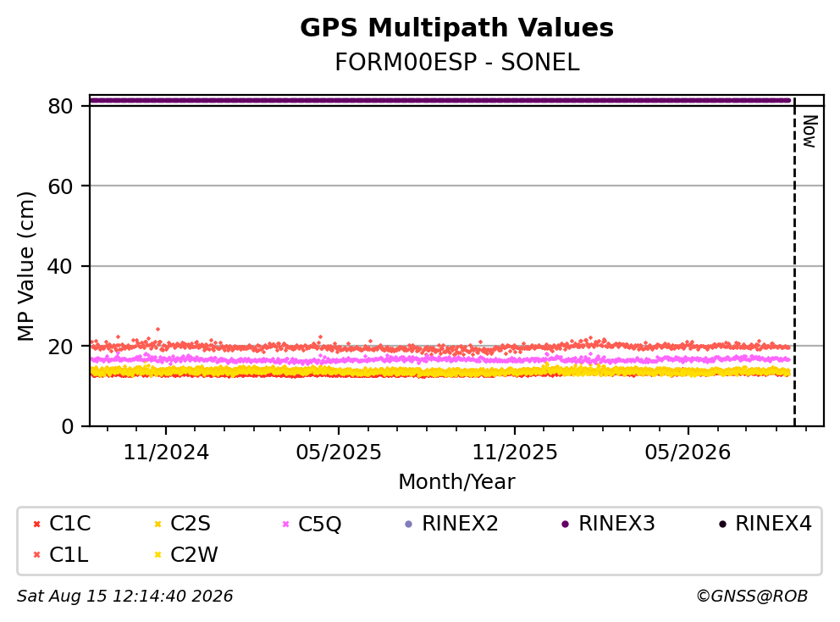The image size is (840, 622).
Task: Click the C5Q magenta legend marker
Action: [285, 524]
